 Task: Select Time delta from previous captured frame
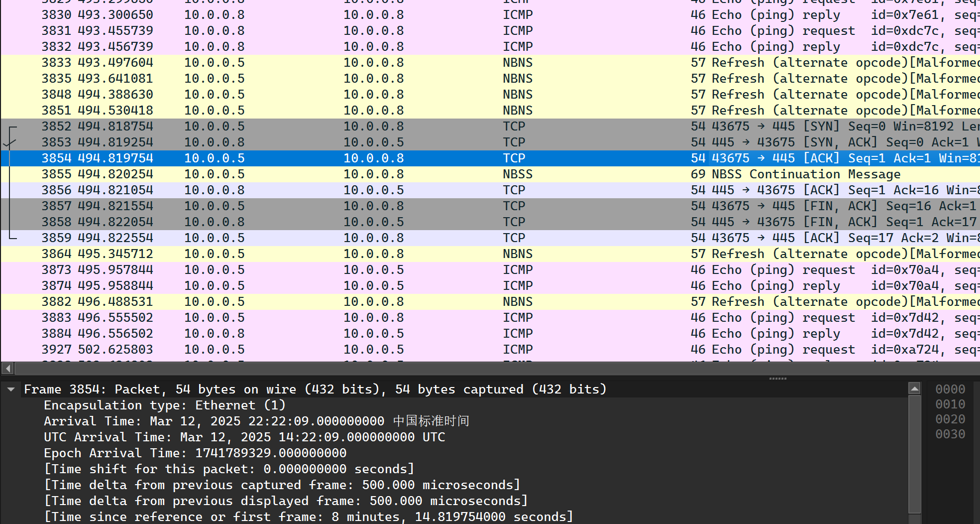282,485
